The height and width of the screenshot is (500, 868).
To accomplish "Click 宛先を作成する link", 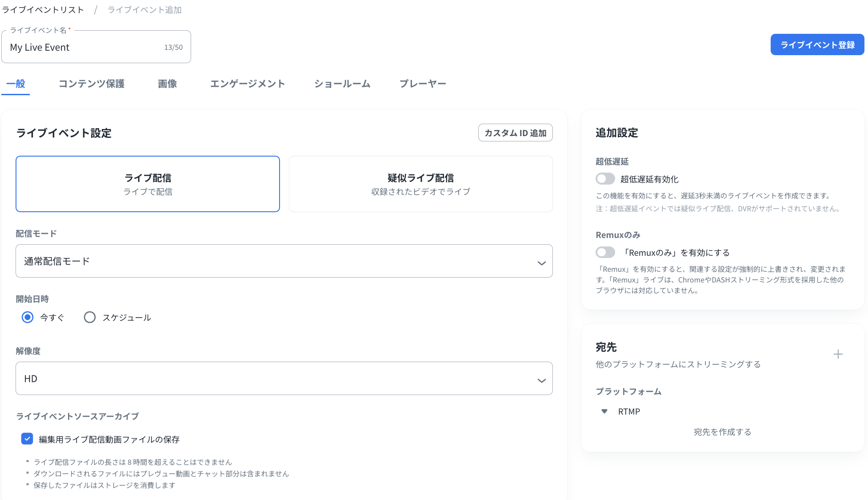I will point(722,432).
